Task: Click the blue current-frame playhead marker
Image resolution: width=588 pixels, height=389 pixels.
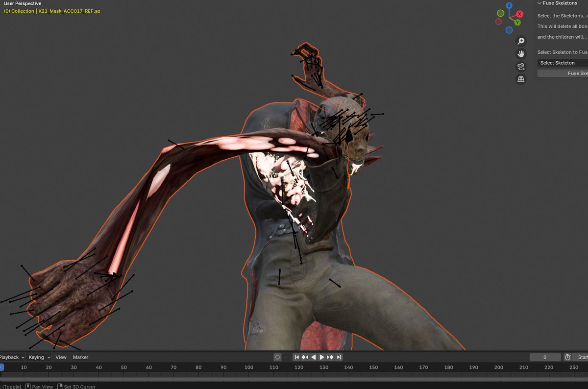Action: [1, 367]
